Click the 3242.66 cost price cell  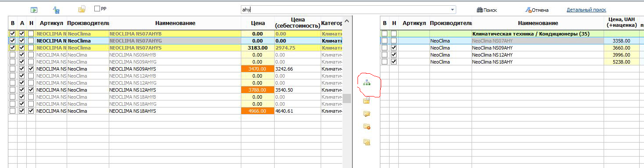297,69
